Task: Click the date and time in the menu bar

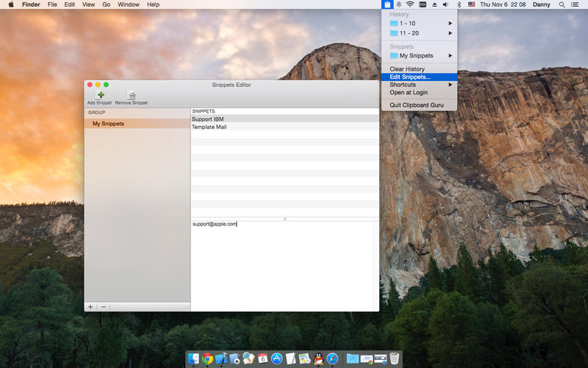Action: coord(503,4)
